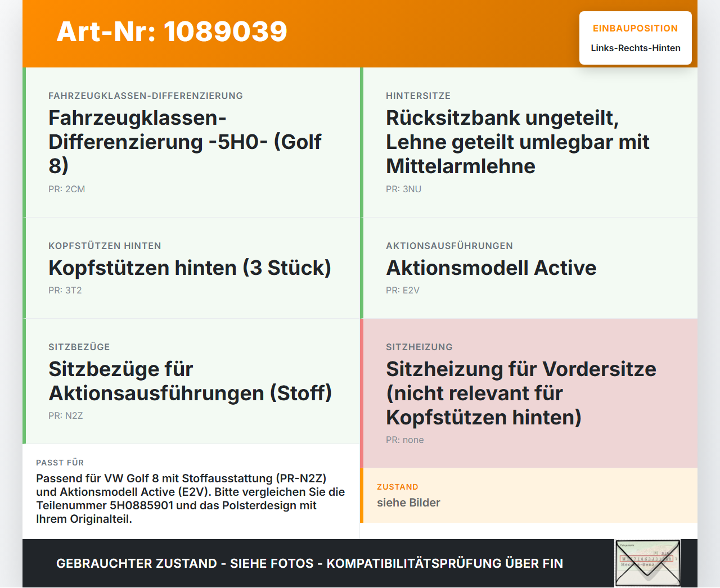
Task: Select the 'PASST FÜR' label
Action: coord(60,463)
